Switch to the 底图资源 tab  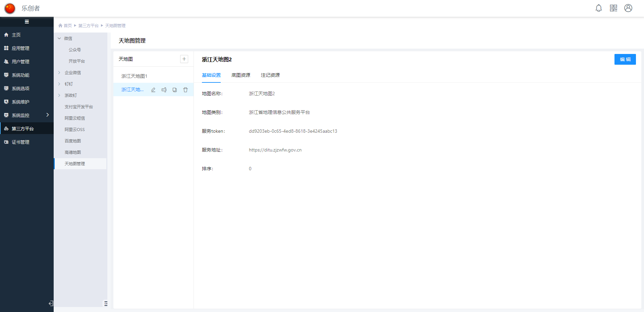point(240,75)
